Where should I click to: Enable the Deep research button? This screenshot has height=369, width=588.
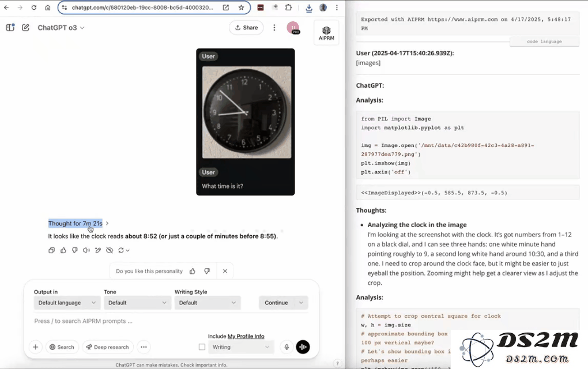108,347
